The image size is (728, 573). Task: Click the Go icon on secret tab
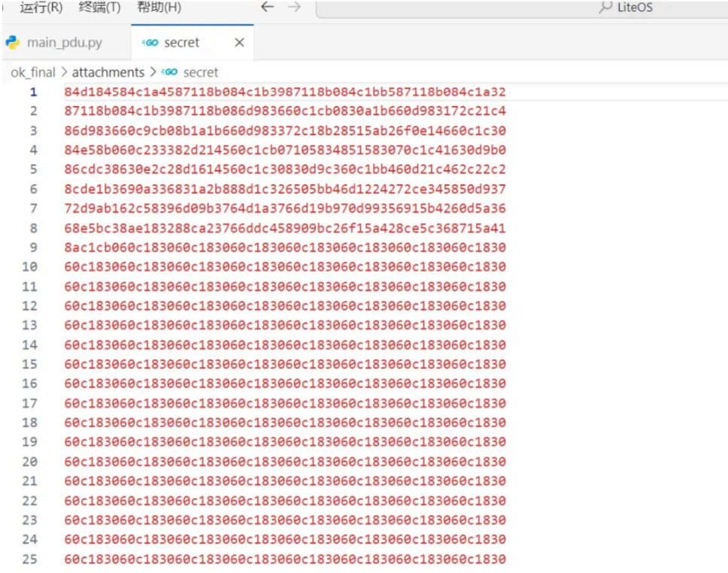coord(150,43)
